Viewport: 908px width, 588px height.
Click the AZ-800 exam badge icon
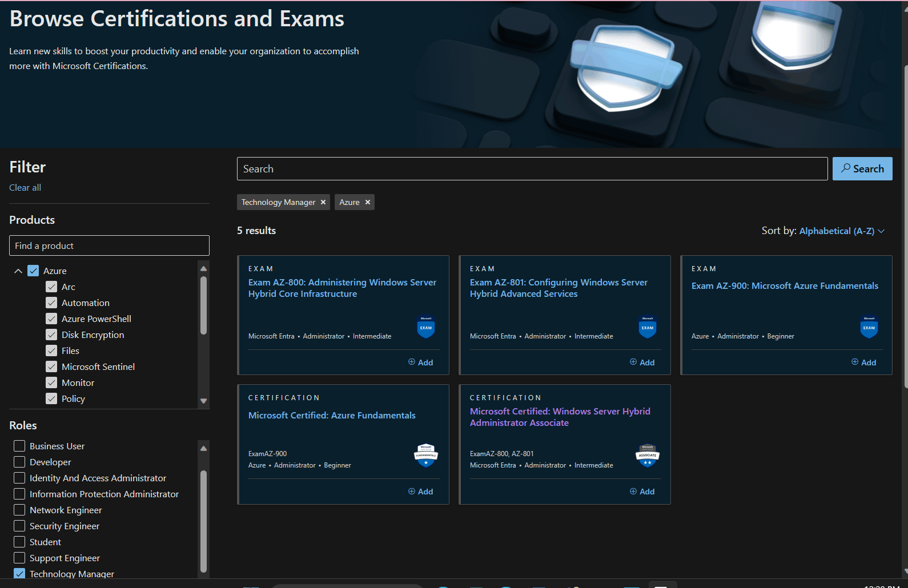[426, 327]
